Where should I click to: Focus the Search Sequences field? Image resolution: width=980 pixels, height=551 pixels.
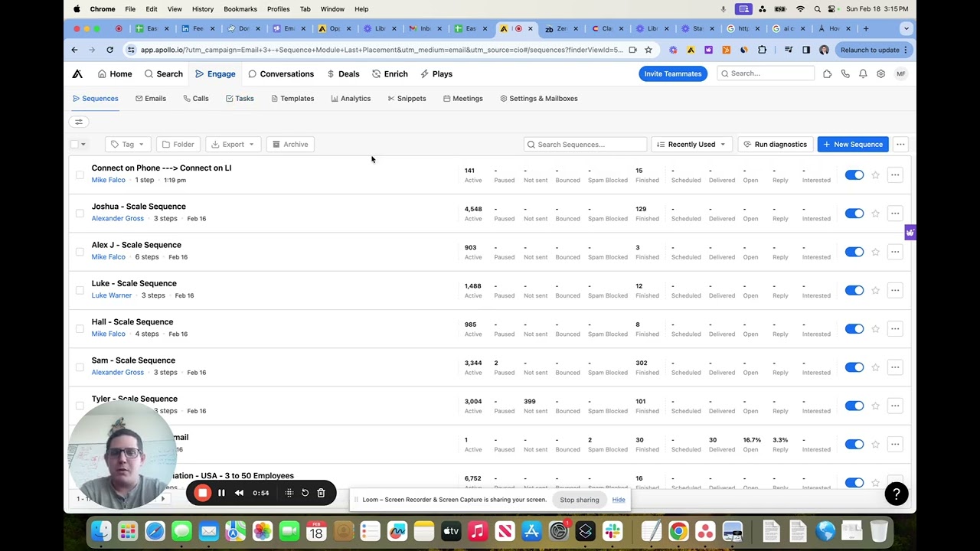[586, 144]
